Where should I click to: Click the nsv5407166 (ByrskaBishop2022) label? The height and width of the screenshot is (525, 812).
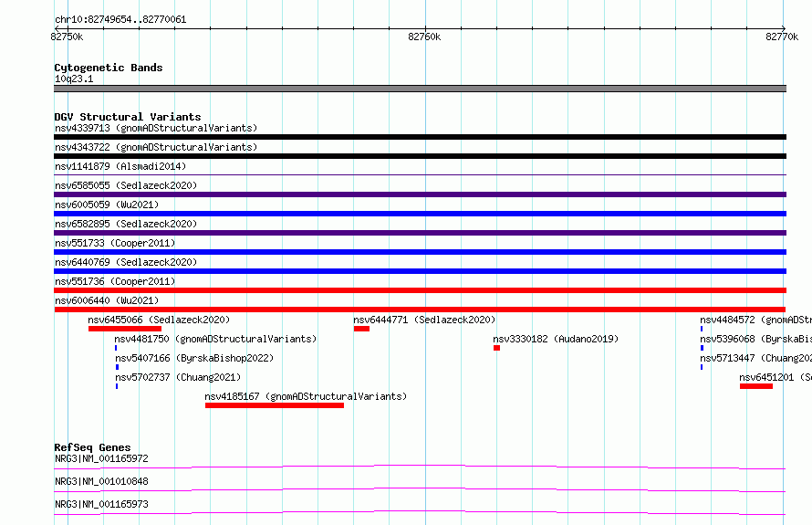click(194, 358)
